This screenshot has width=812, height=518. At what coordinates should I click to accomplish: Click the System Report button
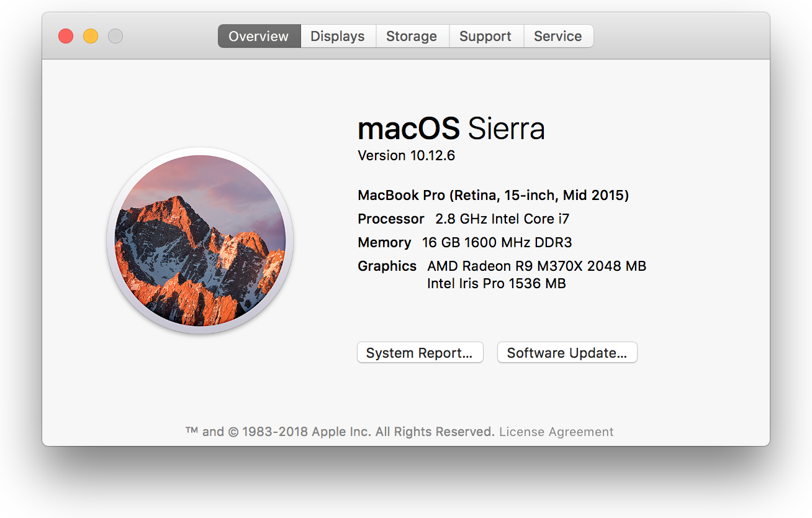coord(420,353)
